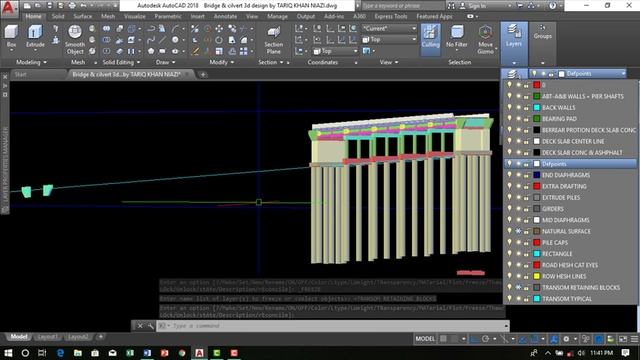Switch to the Solid ribbon tab

pos(58,16)
